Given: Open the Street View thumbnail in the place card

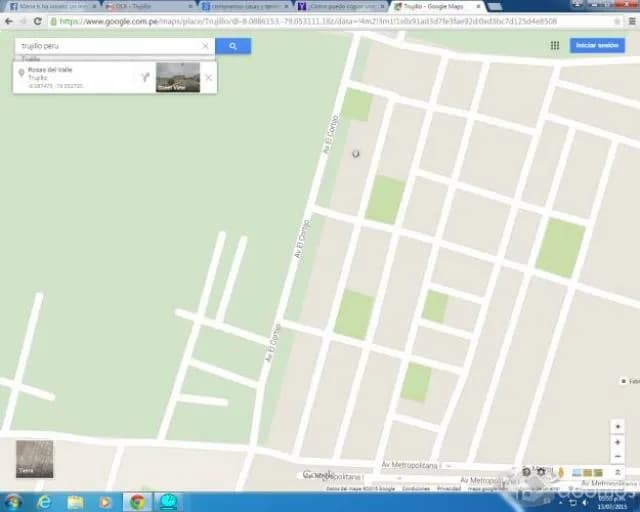Looking at the screenshot, I should point(178,77).
